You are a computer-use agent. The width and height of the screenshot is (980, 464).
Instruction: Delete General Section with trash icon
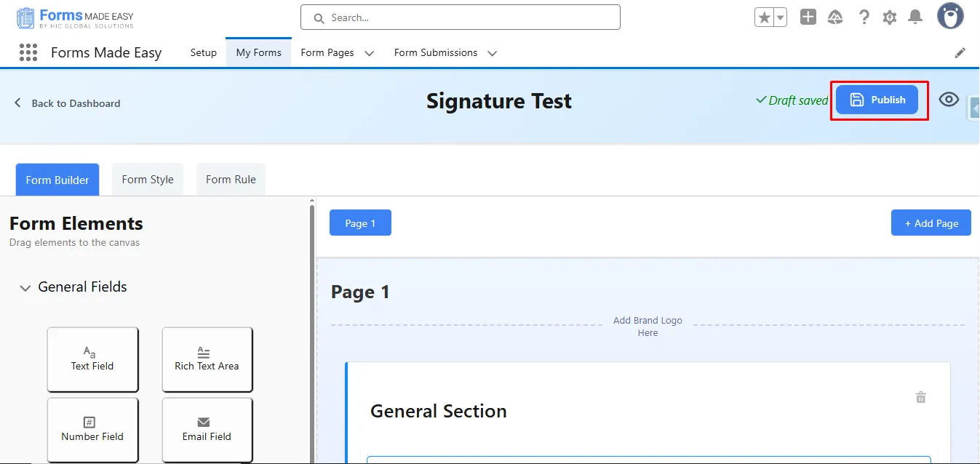coord(920,397)
